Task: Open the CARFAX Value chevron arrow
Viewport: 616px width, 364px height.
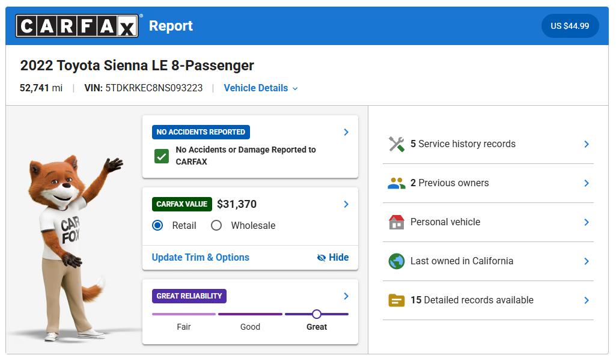Action: click(346, 204)
